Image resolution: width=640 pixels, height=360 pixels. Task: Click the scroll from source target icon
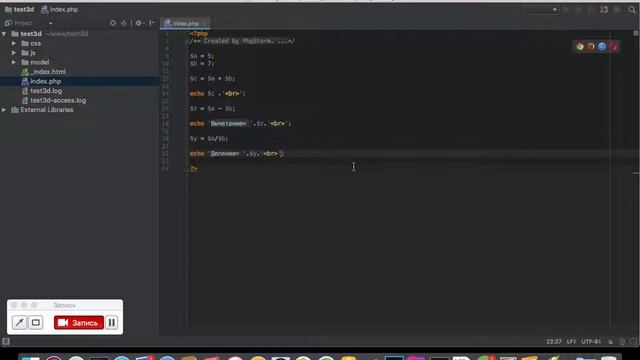coord(113,23)
